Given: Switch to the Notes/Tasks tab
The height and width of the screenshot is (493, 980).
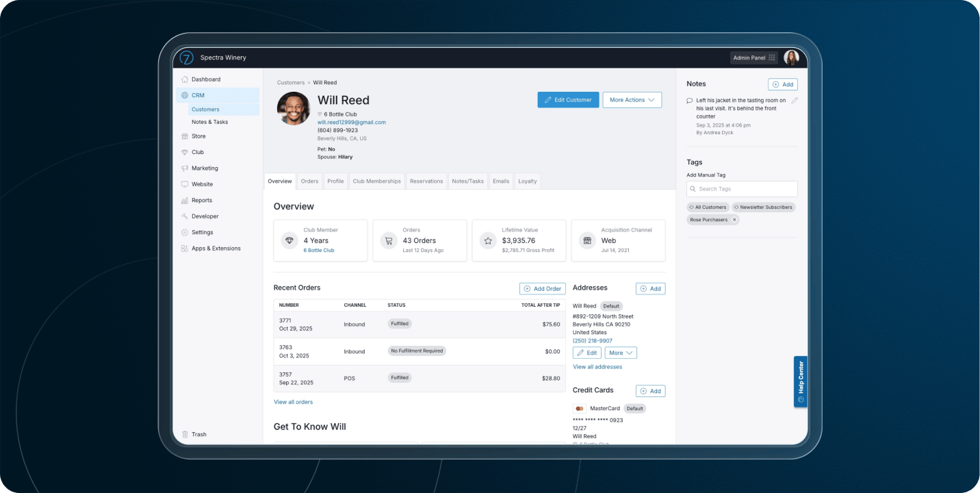Looking at the screenshot, I should [x=467, y=181].
